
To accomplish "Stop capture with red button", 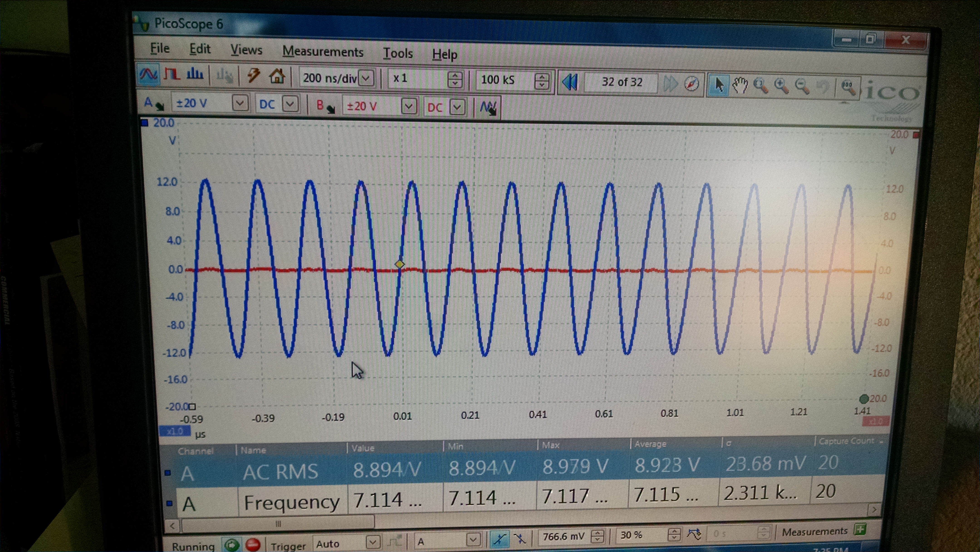I will click(x=253, y=545).
